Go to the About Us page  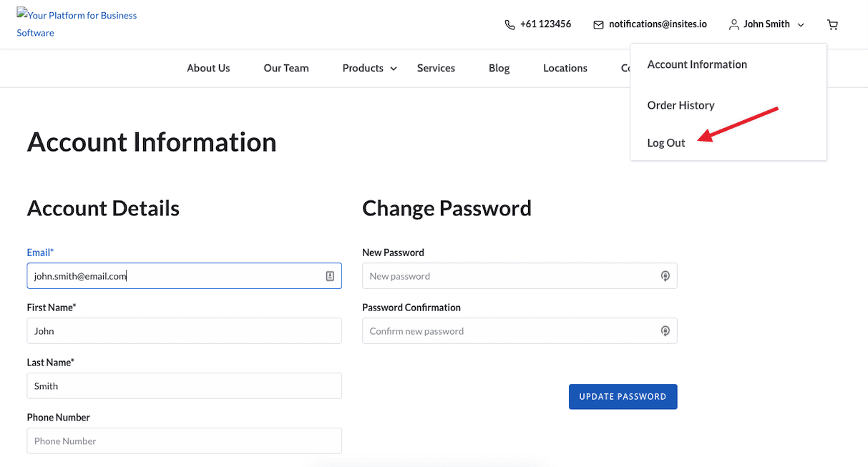pyautogui.click(x=208, y=68)
